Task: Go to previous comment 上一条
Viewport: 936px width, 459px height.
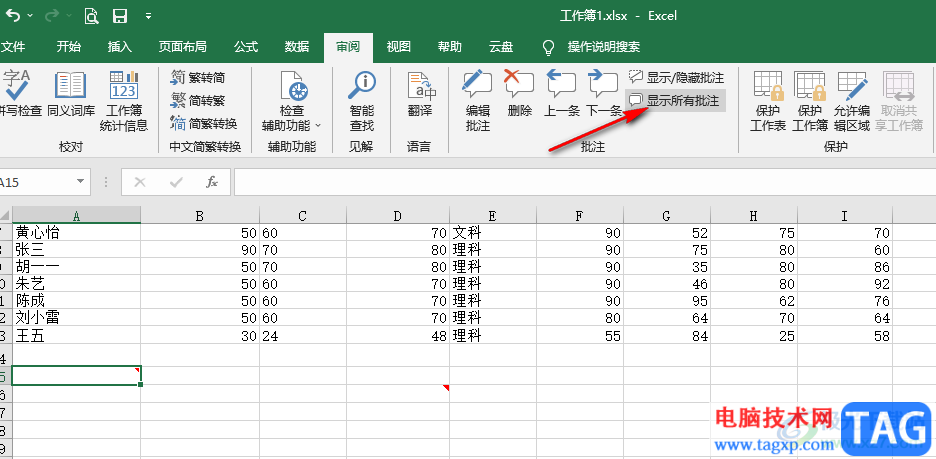Action: [x=561, y=93]
